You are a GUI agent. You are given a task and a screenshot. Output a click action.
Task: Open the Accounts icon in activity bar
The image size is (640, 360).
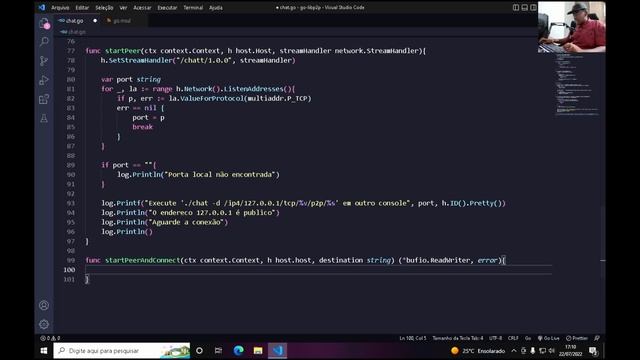pyautogui.click(x=44, y=305)
